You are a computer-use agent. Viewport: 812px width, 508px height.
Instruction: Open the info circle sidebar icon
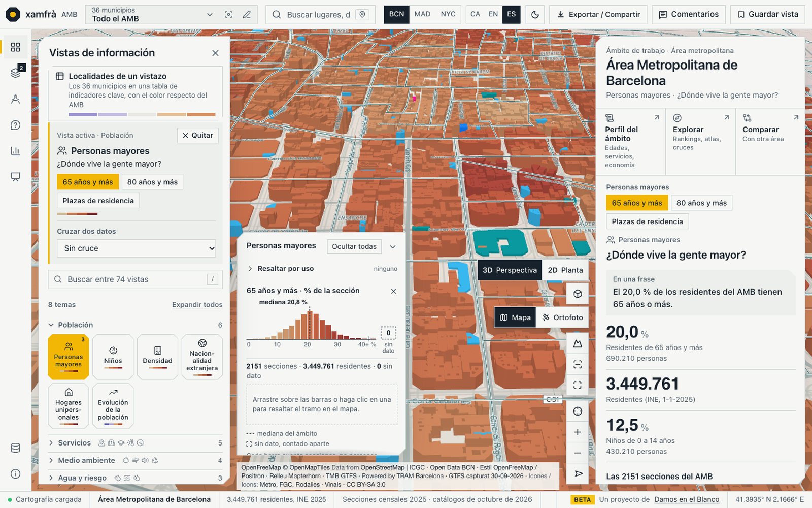point(15,474)
